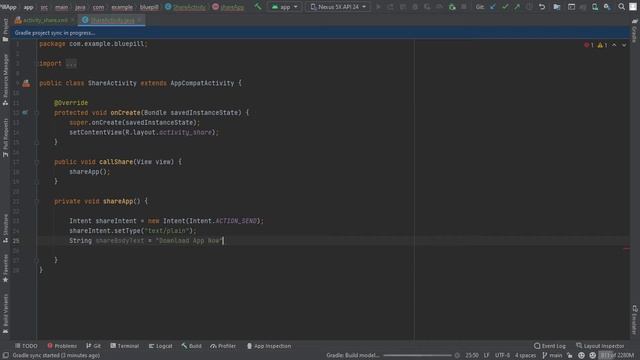Click the Stop icon in toolbar
This screenshot has width=640, height=360.
click(x=464, y=7)
